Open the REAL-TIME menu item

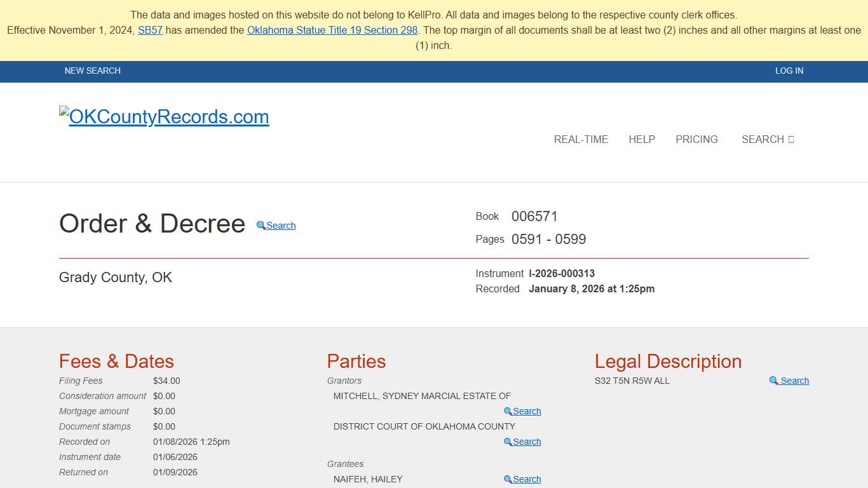tap(581, 139)
